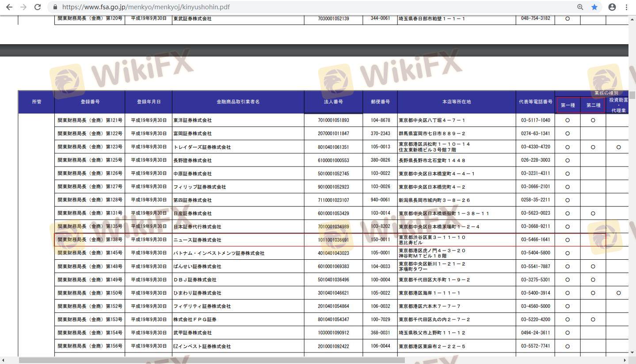
Task: Click the 登録番号 column header
Action: pos(90,102)
